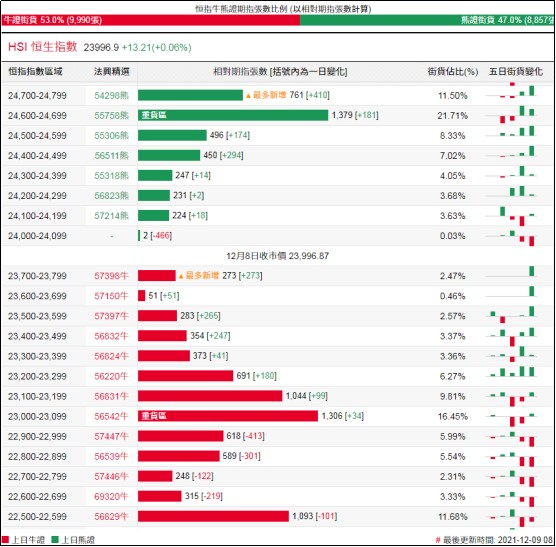Click the 街貨佔比(%) column header

coord(452,72)
